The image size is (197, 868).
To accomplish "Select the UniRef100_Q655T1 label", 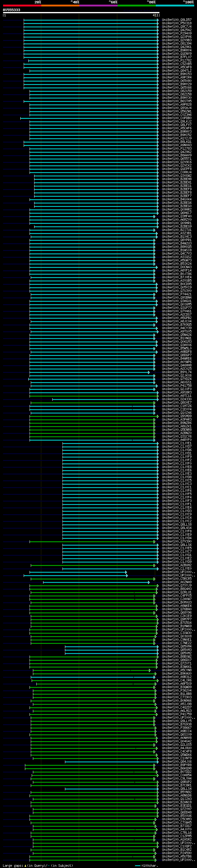I will [x=177, y=159].
